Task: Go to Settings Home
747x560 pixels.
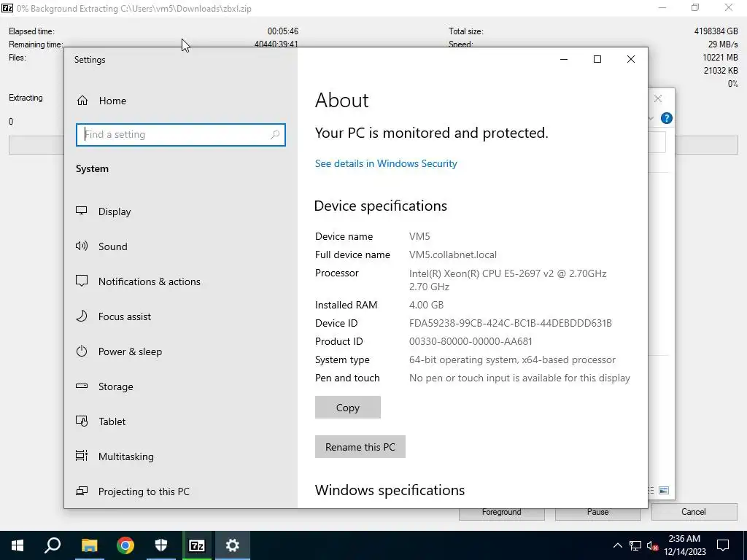Action: pos(101,101)
